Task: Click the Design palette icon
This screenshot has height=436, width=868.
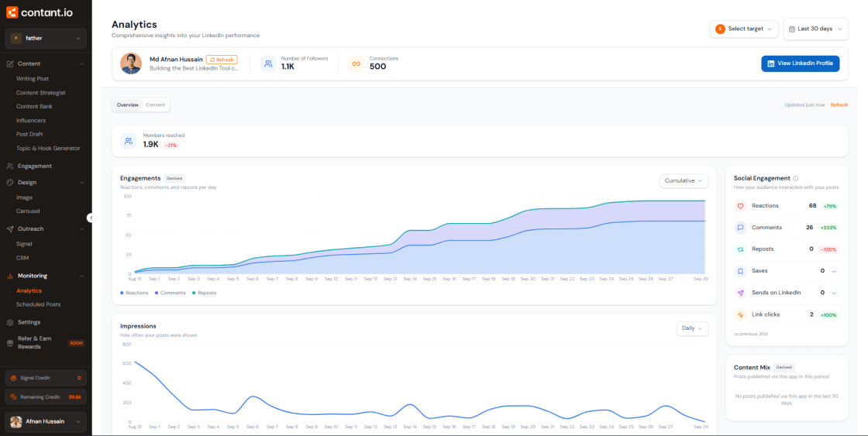Action: 10,182
